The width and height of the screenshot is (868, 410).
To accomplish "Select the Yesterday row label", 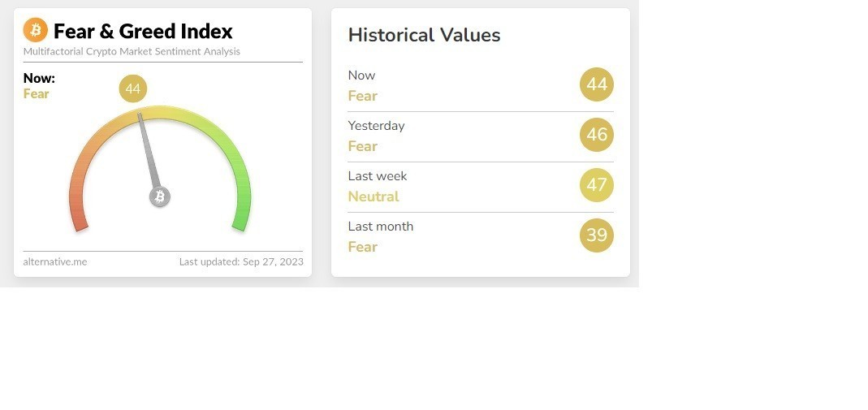I will 376,126.
